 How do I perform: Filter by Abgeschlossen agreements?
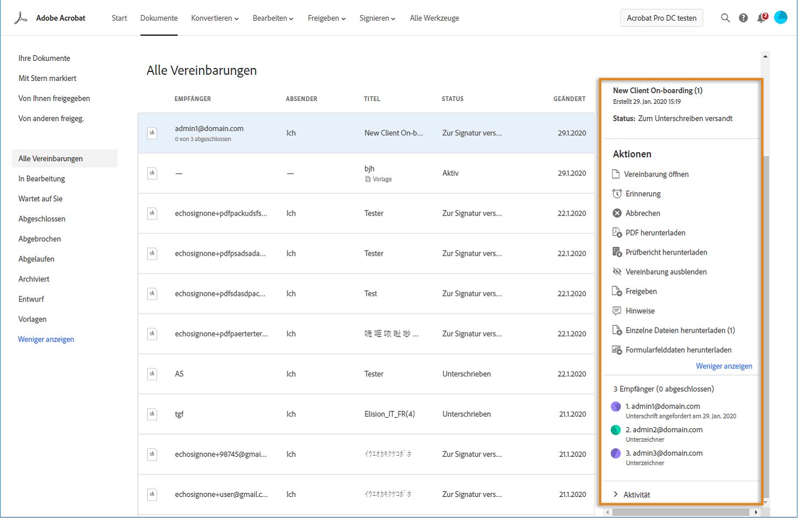(42, 218)
